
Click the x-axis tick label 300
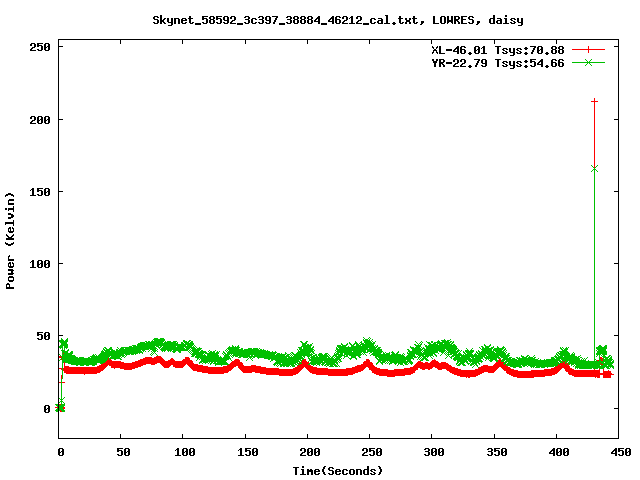click(x=433, y=452)
